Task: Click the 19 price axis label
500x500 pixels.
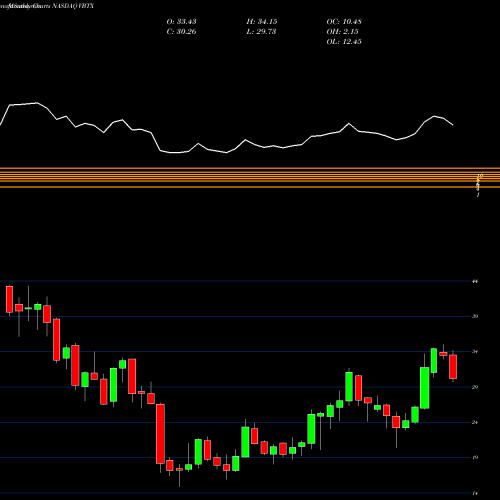Action: point(475,458)
